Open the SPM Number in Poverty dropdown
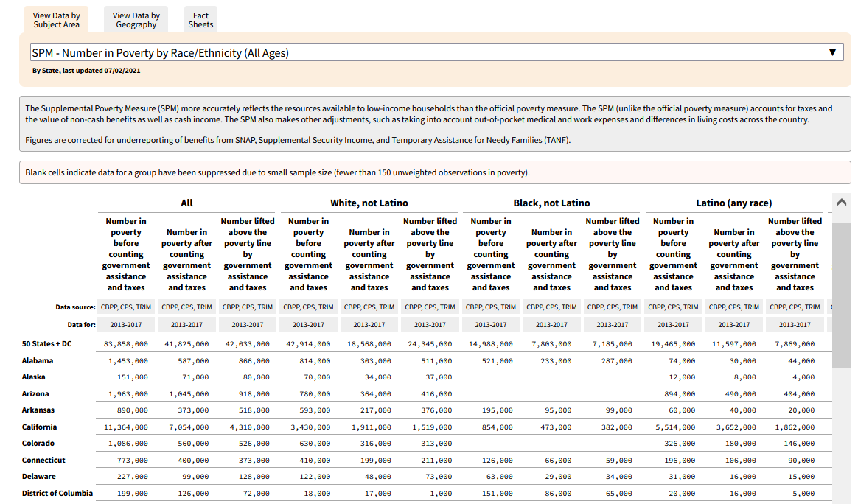Viewport: 858px width, 504px height. tap(436, 52)
